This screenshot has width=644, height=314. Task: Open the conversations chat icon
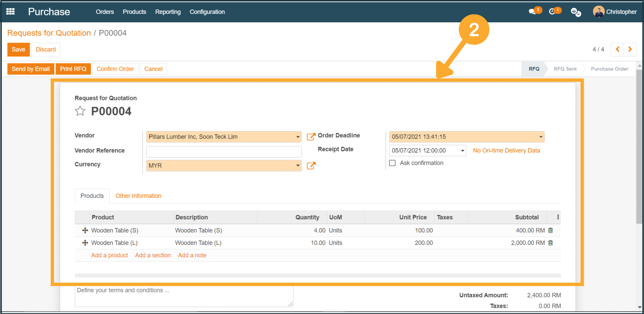(x=532, y=12)
